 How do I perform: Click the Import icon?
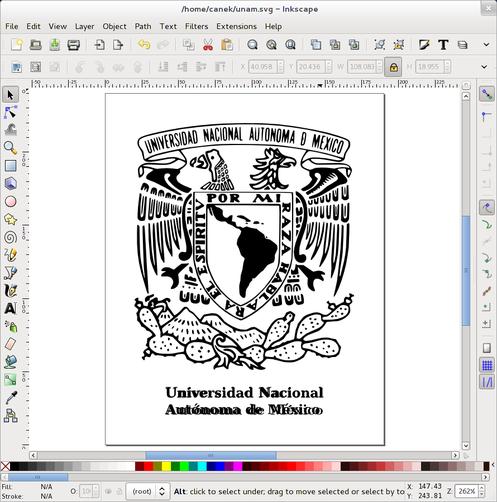[x=99, y=44]
